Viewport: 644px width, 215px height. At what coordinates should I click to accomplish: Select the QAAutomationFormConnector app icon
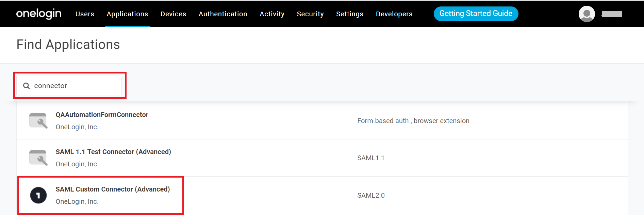tap(38, 120)
